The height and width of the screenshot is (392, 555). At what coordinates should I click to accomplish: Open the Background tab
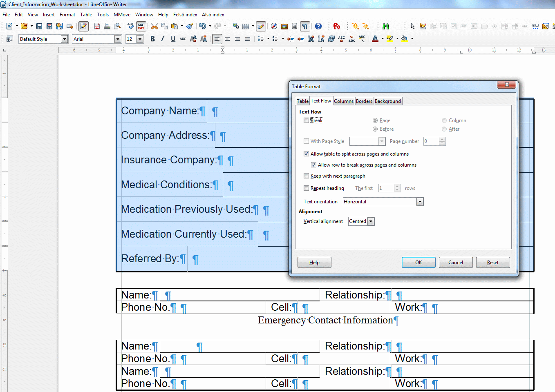[388, 101]
